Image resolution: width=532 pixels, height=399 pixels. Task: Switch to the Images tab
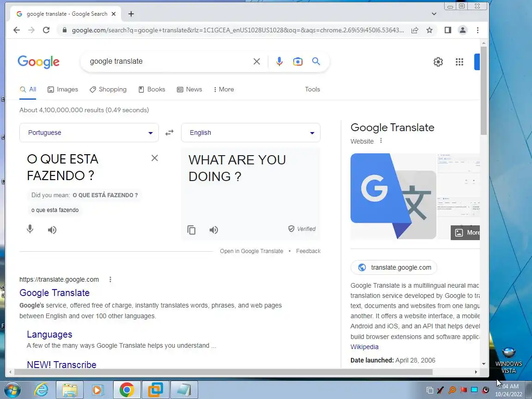pyautogui.click(x=63, y=89)
